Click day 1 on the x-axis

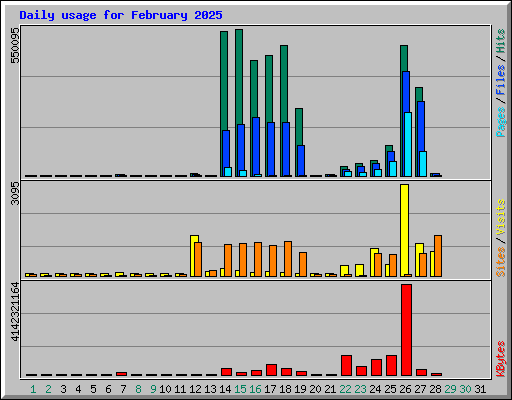coord(33,389)
